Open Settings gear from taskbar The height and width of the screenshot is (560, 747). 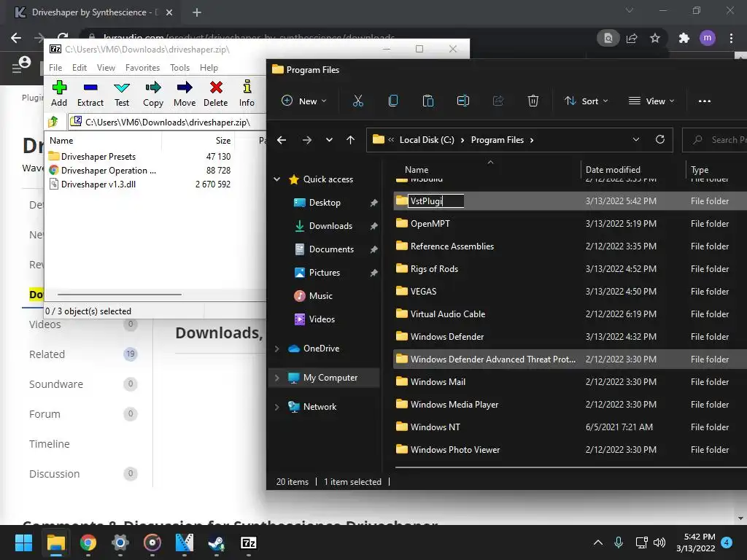pyautogui.click(x=120, y=542)
